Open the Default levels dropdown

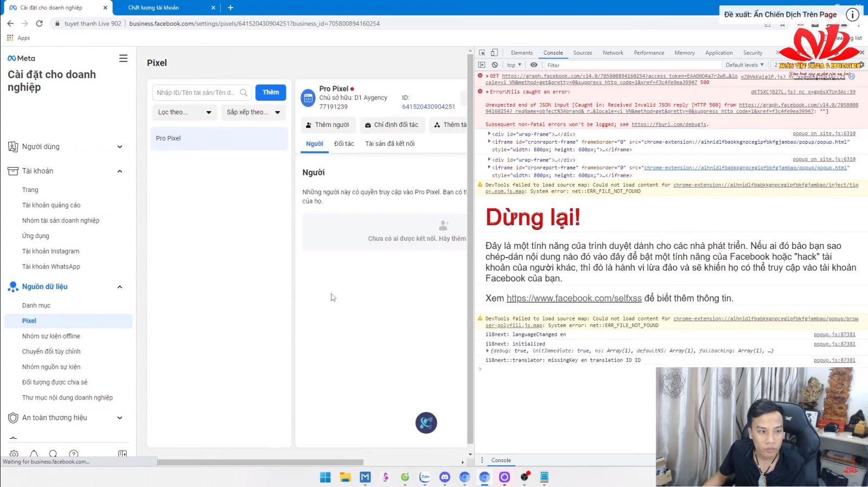click(x=744, y=65)
